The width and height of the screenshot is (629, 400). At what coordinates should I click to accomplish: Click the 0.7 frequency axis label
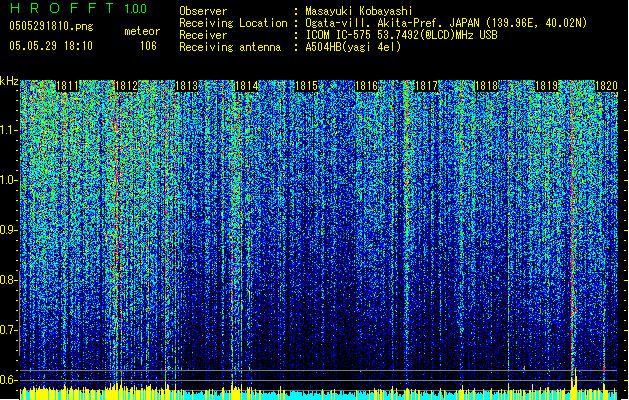coord(9,330)
